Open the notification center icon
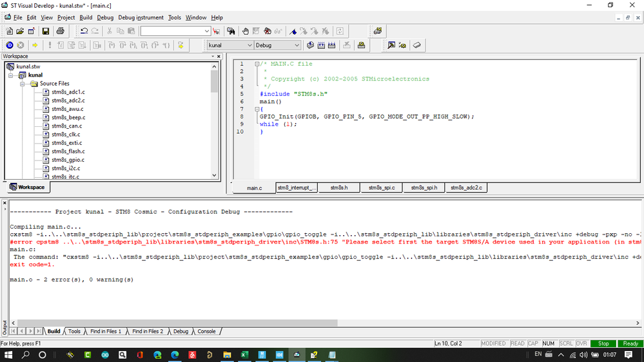Screen dimensions: 644x362 coord(629,355)
